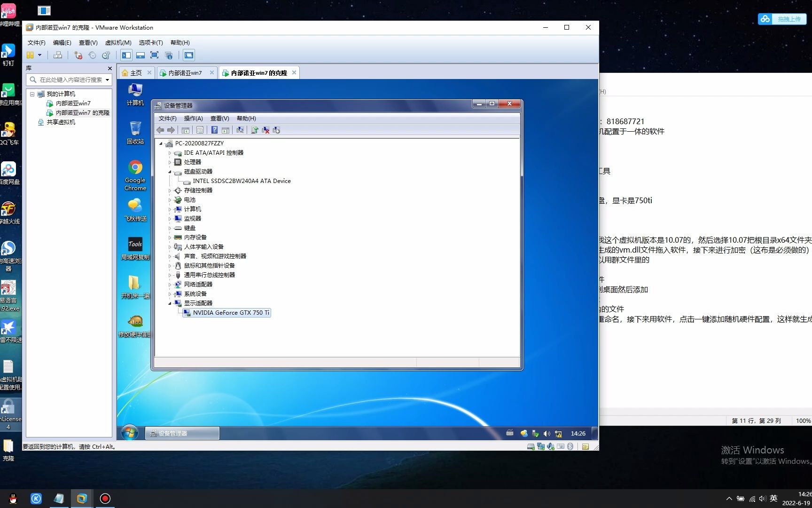Open 计算机 icon on VM desktop
Screen dimensions: 812x508
tap(135, 94)
